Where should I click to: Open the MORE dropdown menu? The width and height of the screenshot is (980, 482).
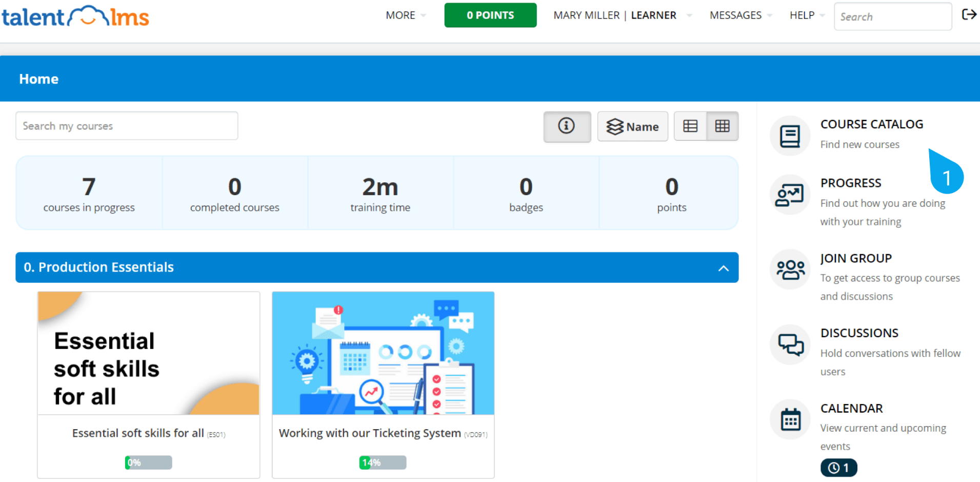pyautogui.click(x=405, y=15)
